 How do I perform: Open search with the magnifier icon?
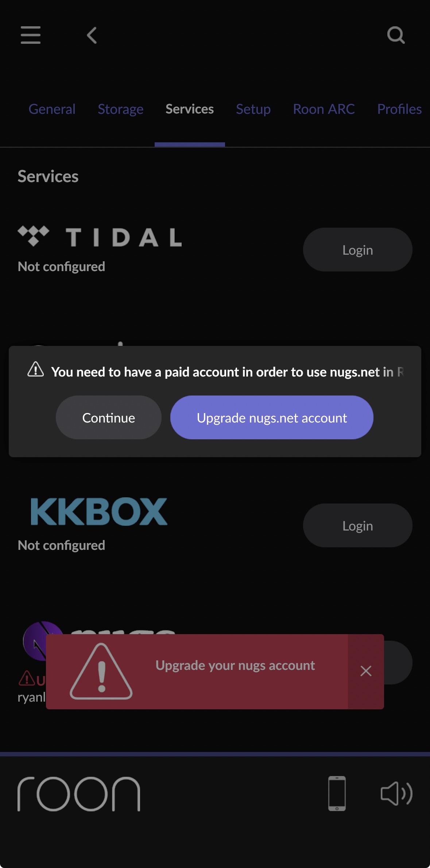(396, 35)
